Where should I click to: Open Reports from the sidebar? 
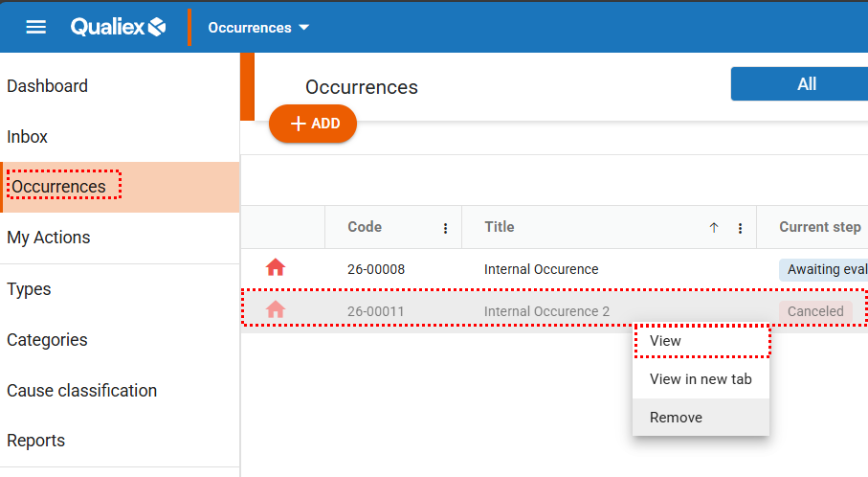(x=36, y=441)
